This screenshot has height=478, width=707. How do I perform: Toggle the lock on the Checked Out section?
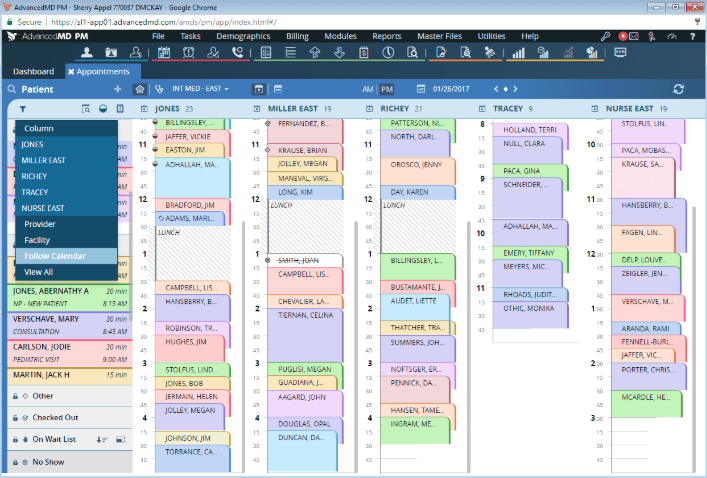click(14, 417)
